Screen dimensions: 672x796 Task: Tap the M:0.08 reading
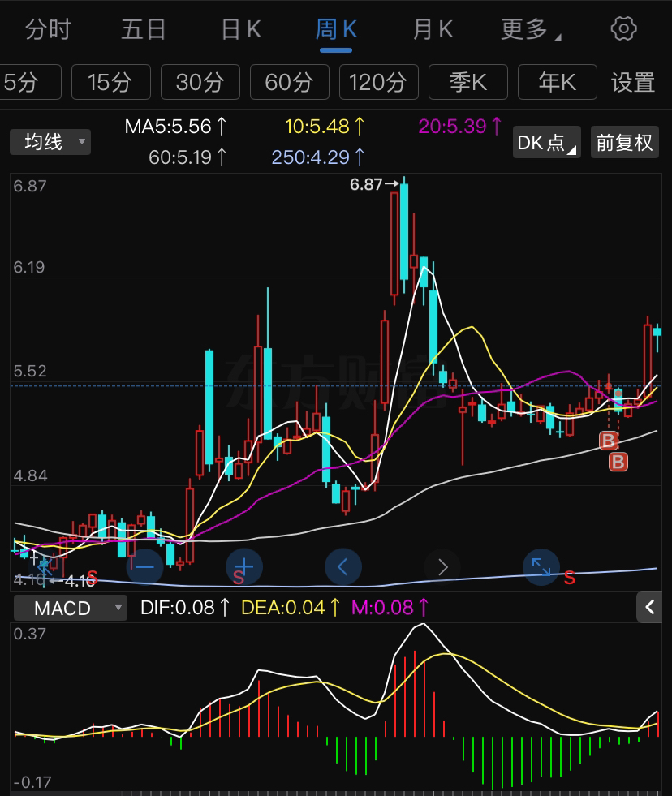coord(390,608)
